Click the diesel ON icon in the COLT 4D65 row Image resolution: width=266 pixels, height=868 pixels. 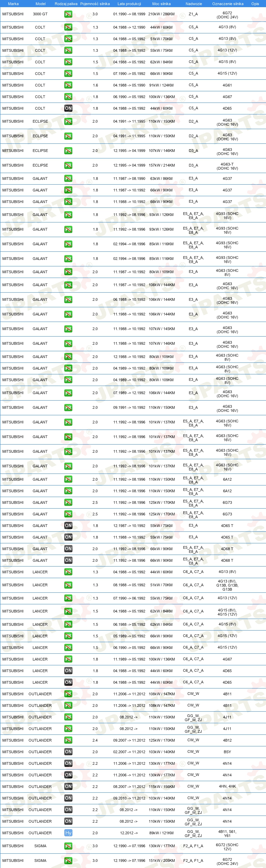tap(68, 108)
